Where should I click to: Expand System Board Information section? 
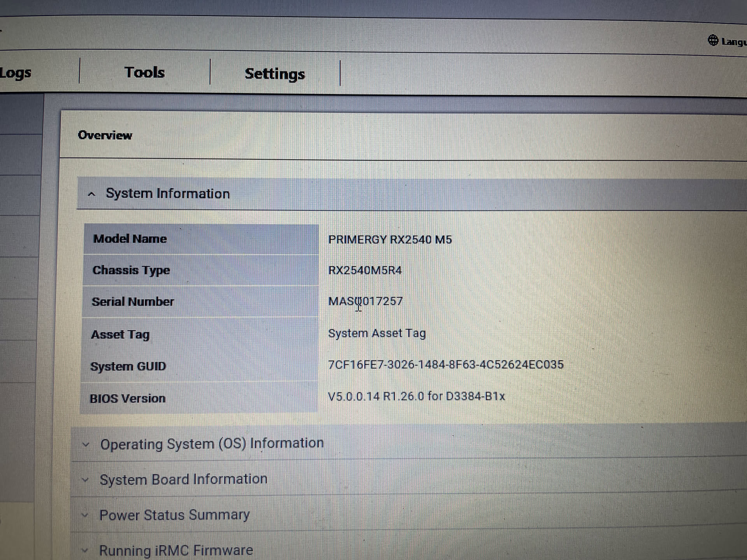coord(183,479)
